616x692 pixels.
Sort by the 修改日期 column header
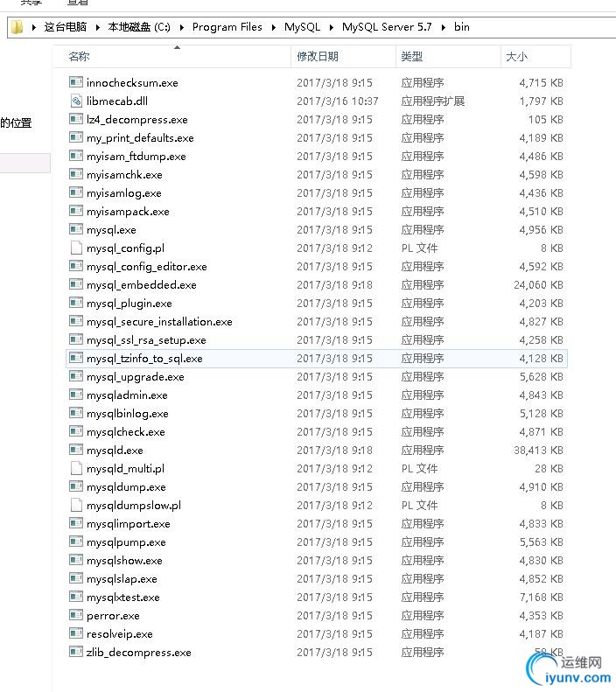(x=343, y=57)
